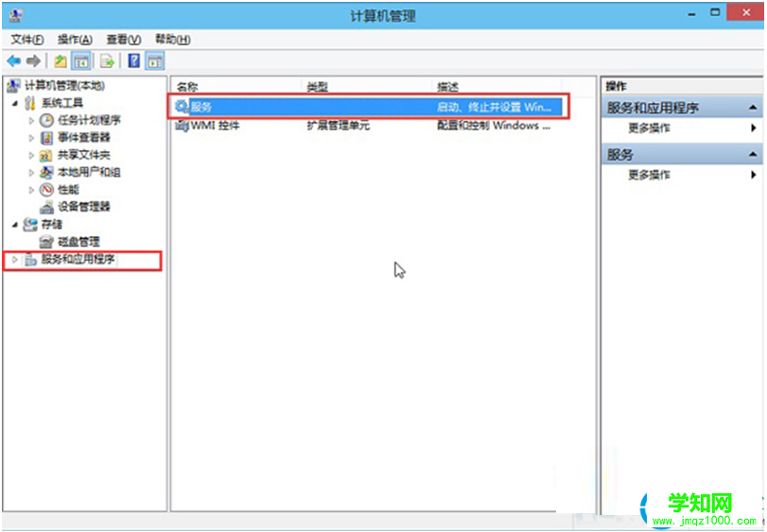This screenshot has height=532, width=767.
Task: Select the WMI 控件 list item
Action: 208,126
